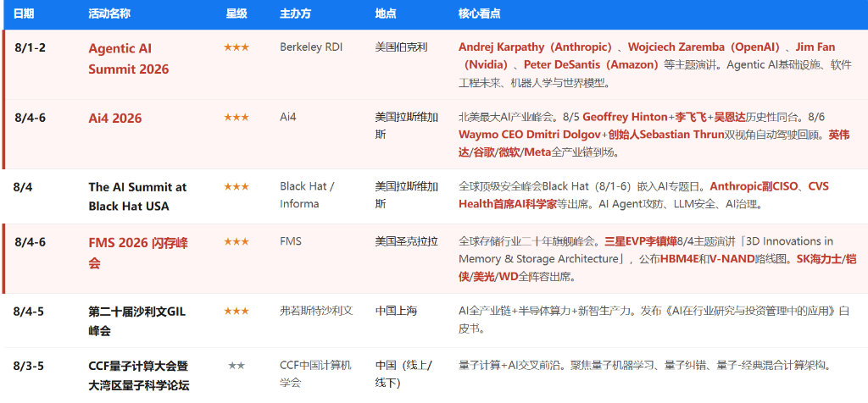The height and width of the screenshot is (403, 868).
Task: Click two-star rating of CCF量子计算大会 row
Action: pos(236,366)
